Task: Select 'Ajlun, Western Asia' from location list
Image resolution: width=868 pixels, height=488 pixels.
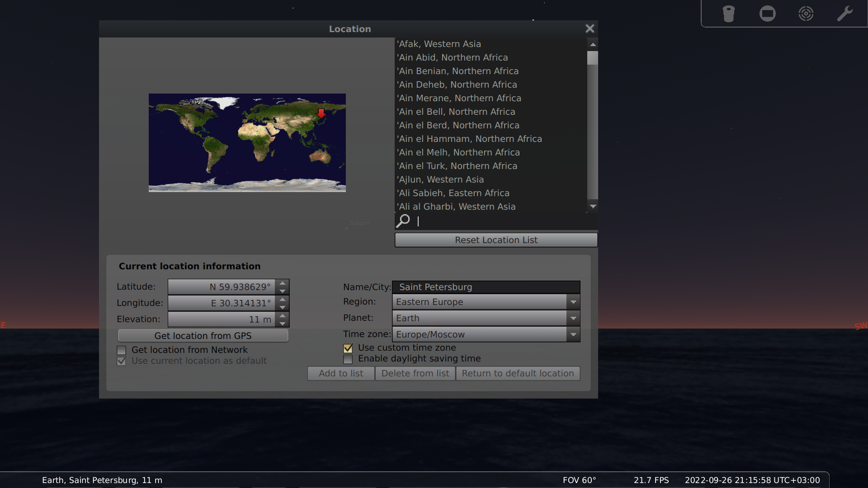Action: [x=440, y=179]
